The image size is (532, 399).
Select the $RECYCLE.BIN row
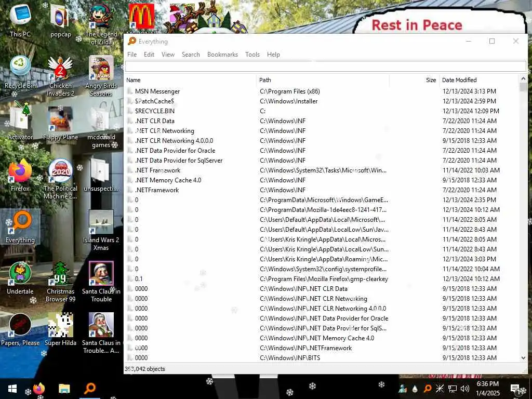tap(322, 111)
